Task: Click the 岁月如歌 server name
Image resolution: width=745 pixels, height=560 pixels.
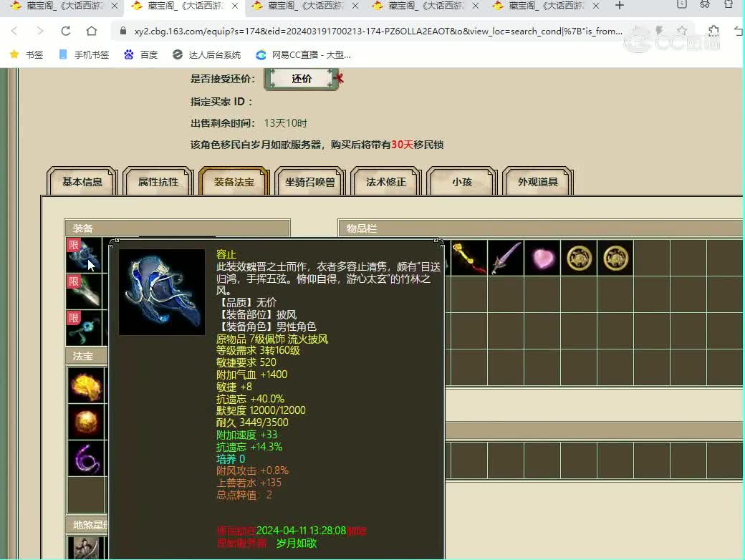Action: [297, 543]
